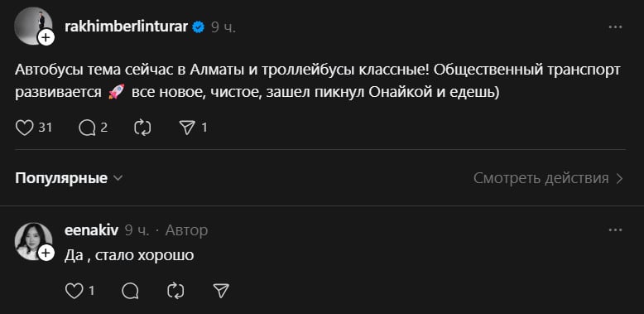The width and height of the screenshot is (644, 314).
Task: Follow rakhimberlinturar using plus badge on avatar
Action: (x=46, y=38)
